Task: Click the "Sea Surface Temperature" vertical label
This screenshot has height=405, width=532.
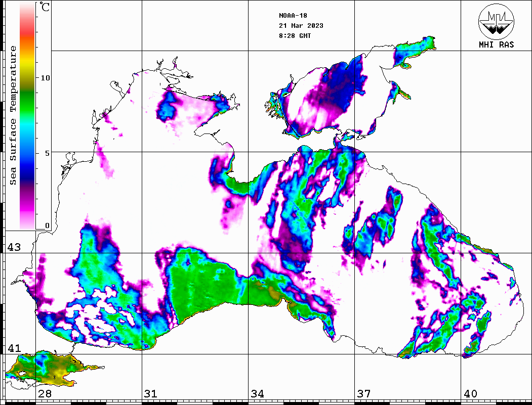Action: pos(13,115)
